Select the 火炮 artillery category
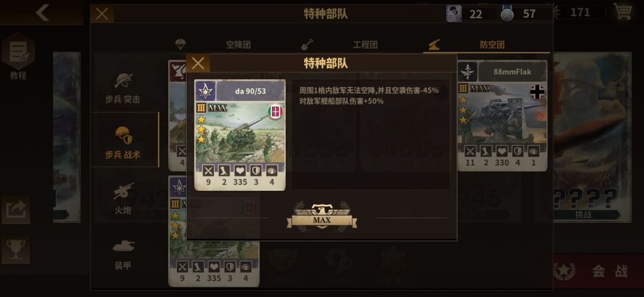Image resolution: width=644 pixels, height=297 pixels. [123, 198]
